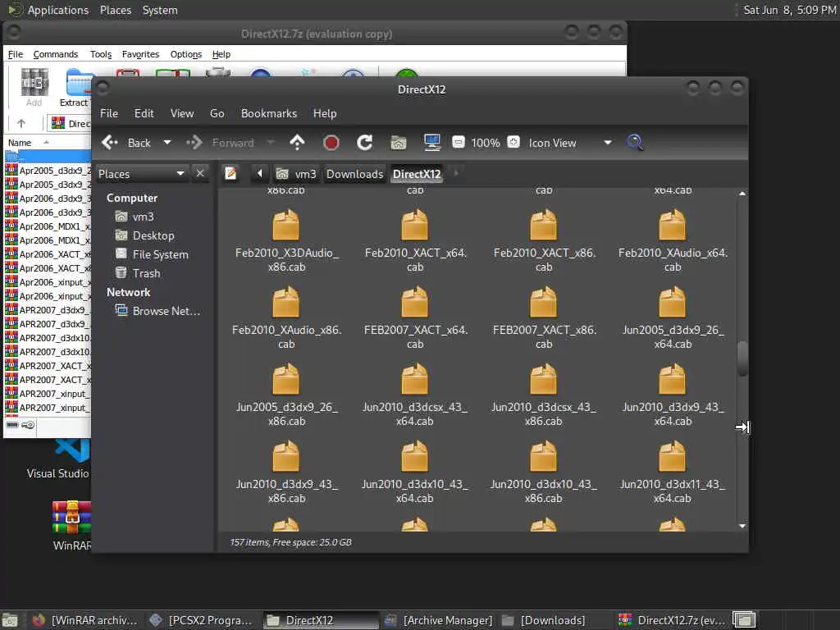Switch to Archive Manager taskbar window
Screen dimensions: 840x630
440,620
